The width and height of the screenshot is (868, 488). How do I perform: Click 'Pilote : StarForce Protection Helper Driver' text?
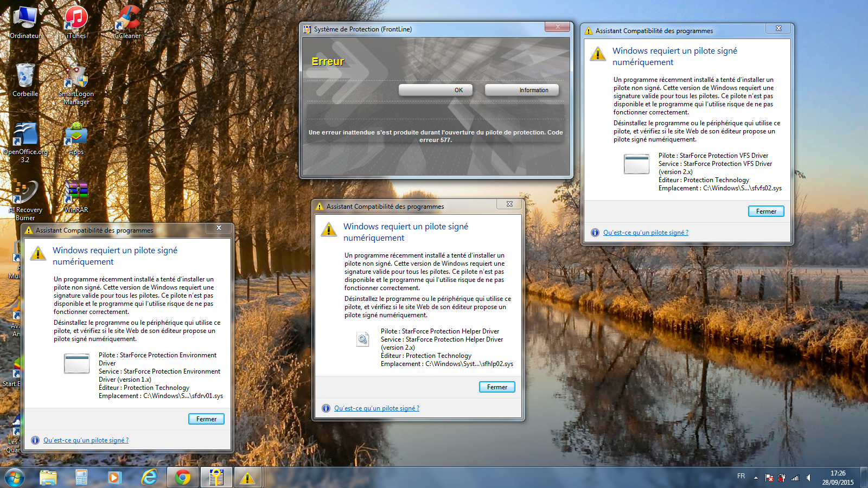(440, 331)
